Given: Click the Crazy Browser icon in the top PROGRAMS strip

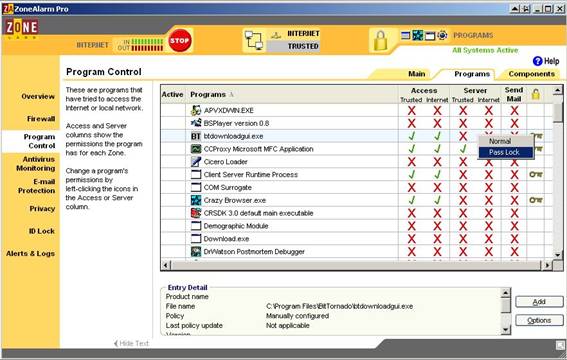Looking at the screenshot, I should point(418,35).
